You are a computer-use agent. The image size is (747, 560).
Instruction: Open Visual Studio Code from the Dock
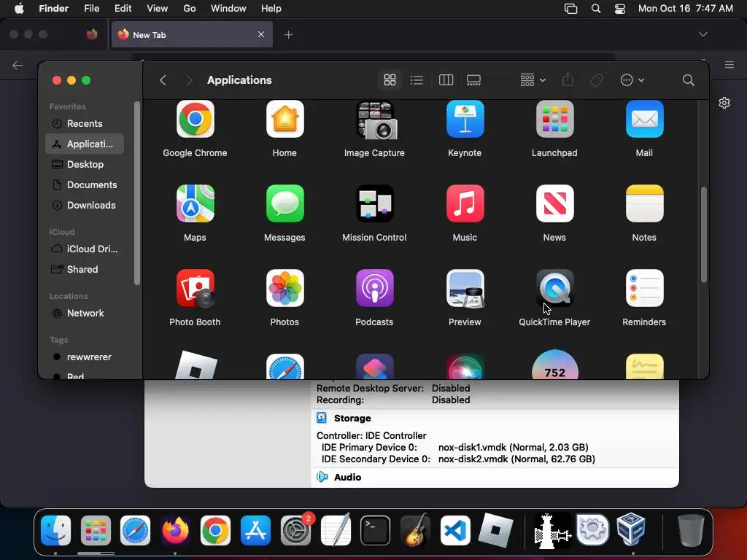pyautogui.click(x=455, y=531)
